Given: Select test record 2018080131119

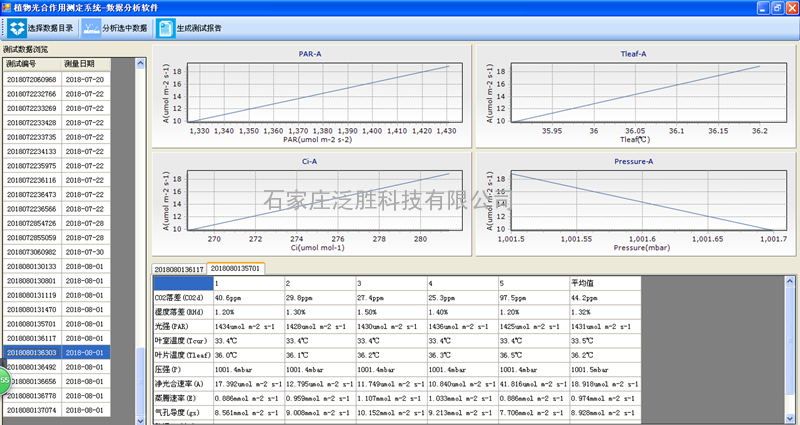Looking at the screenshot, I should [x=57, y=295].
